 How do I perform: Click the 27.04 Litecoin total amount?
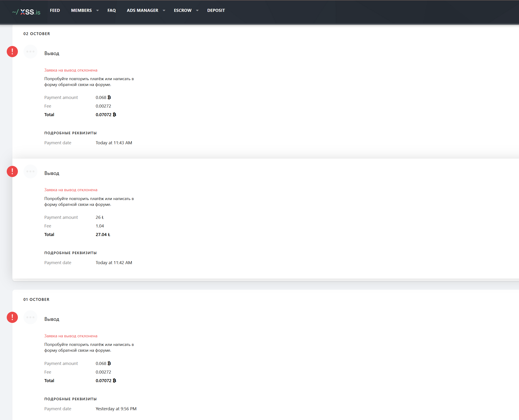(x=103, y=234)
